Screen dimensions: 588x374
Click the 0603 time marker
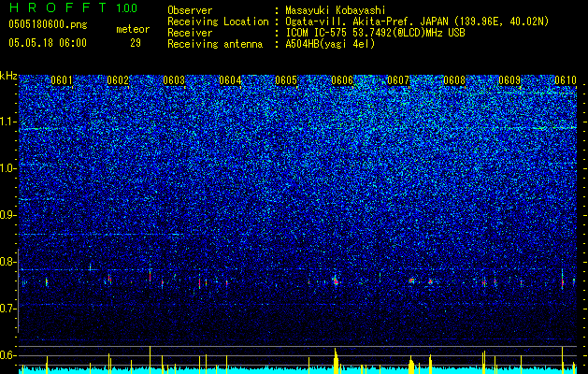point(174,80)
